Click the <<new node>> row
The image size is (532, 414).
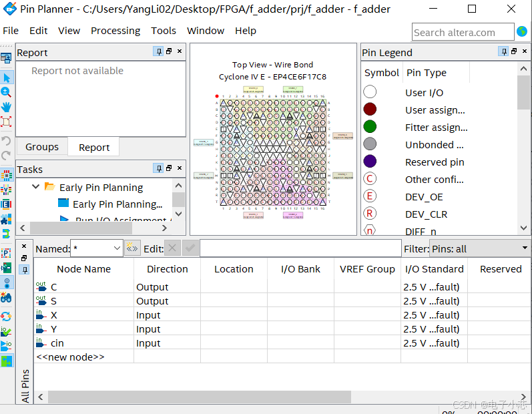coord(70,357)
